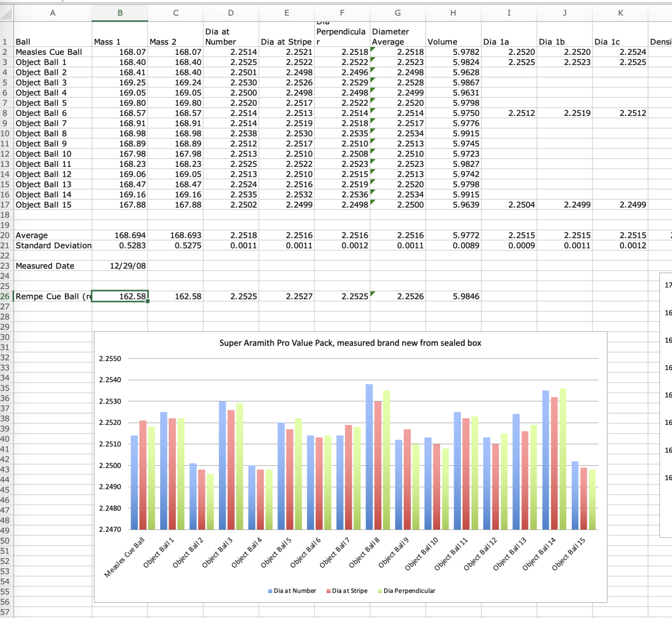Select column B header
This screenshot has height=618, width=672.
click(120, 13)
